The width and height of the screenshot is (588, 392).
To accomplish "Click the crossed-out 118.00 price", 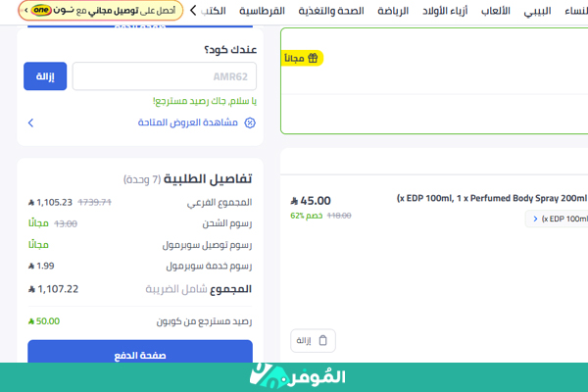I will click(x=339, y=216).
